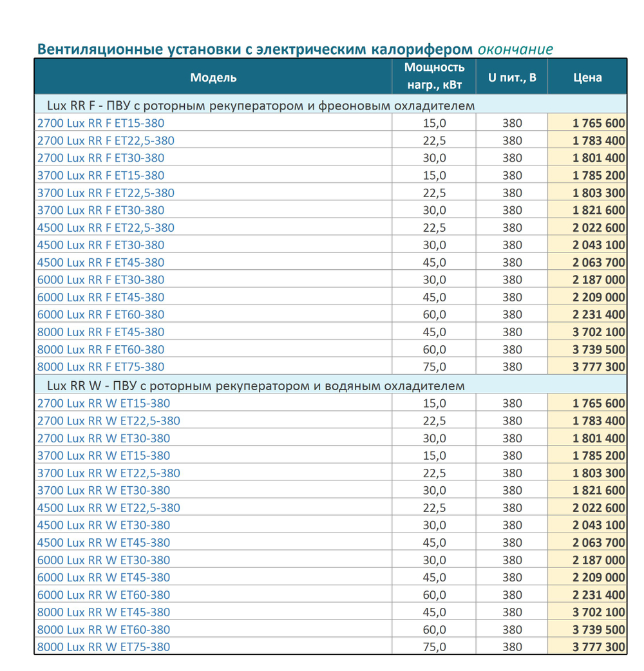Click the Цена column header
Viewport: 644px width, 671px height.
click(x=587, y=77)
